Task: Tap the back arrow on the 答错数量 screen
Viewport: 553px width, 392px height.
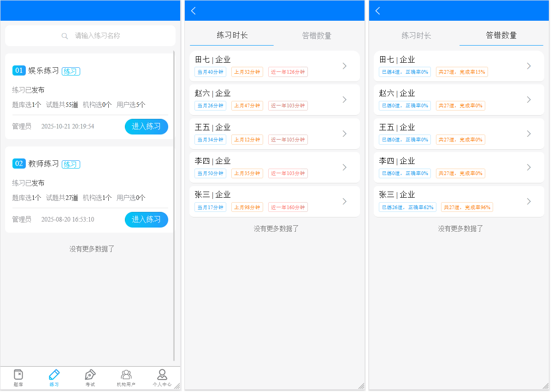Action: pos(377,10)
